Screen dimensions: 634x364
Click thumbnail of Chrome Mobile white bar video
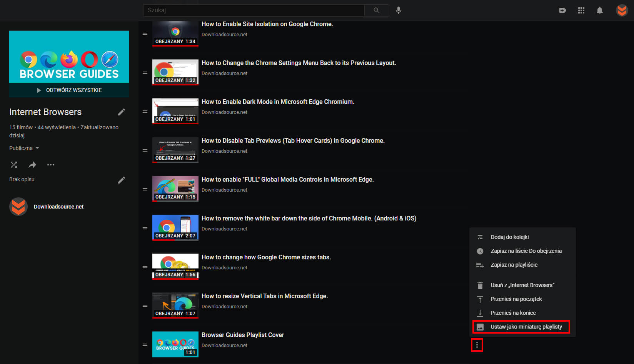[x=175, y=228]
